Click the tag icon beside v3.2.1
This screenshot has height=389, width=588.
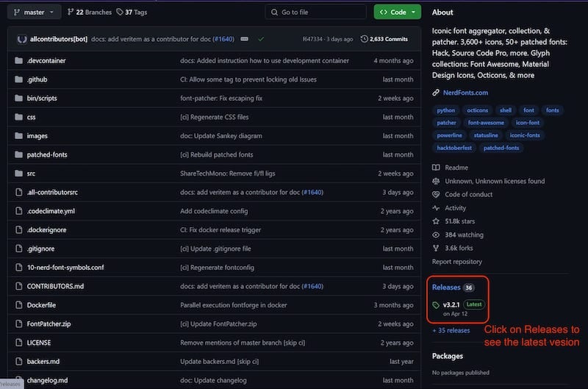tap(436, 305)
